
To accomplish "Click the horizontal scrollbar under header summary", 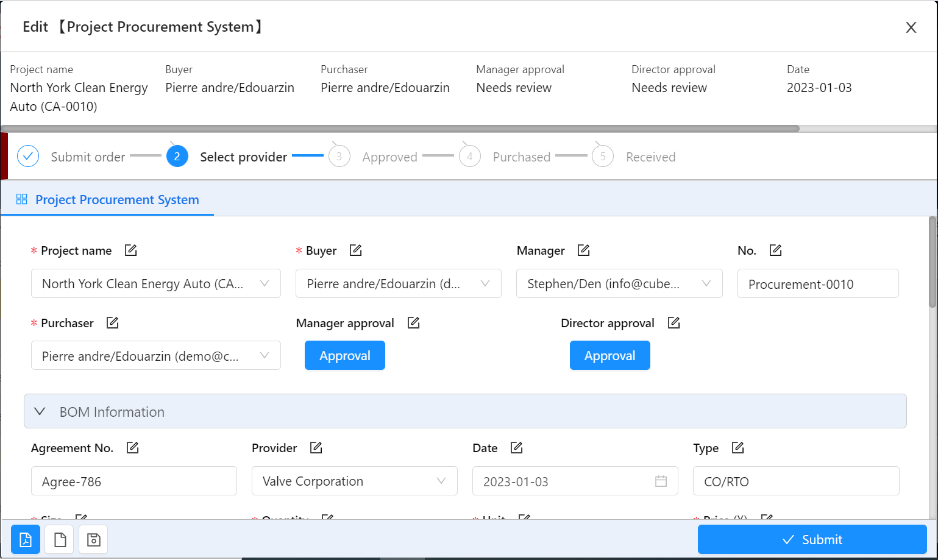I will [400, 129].
